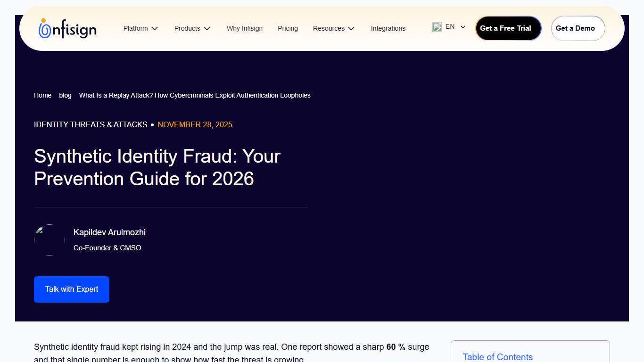Select Why Infisign in the menu
This screenshot has height=362, width=644.
pyautogui.click(x=245, y=28)
